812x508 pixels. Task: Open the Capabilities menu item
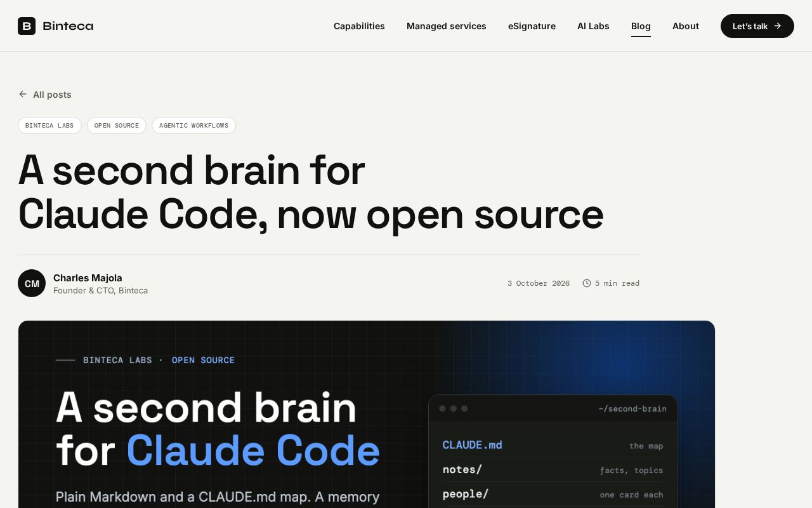tap(359, 26)
